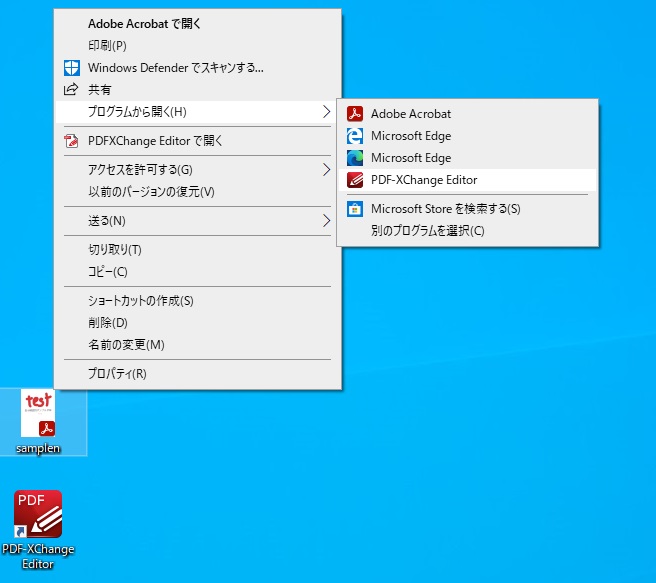Pick first 'Microsoft Edge' label in submenu
Viewport: 656px width, 583px height.
[x=411, y=136]
